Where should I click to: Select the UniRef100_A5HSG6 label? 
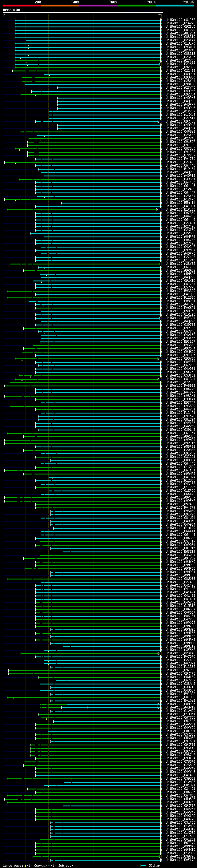[180, 274]
